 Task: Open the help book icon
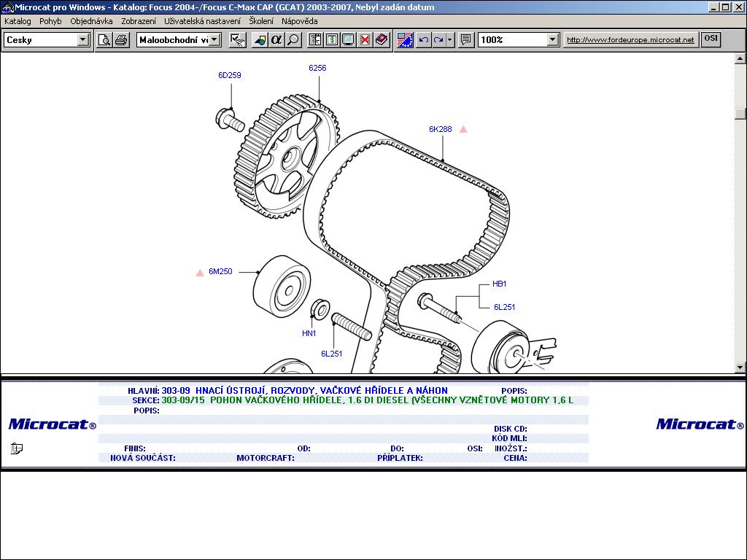382,40
